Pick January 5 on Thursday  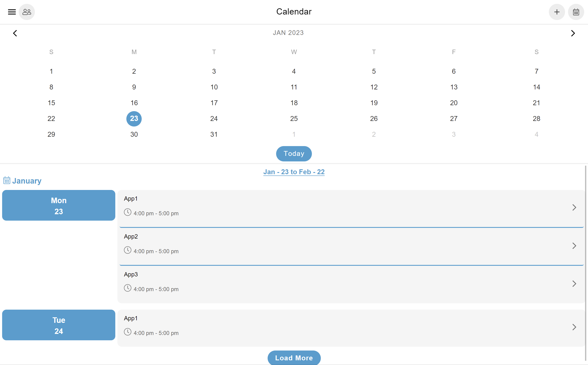[374, 71]
